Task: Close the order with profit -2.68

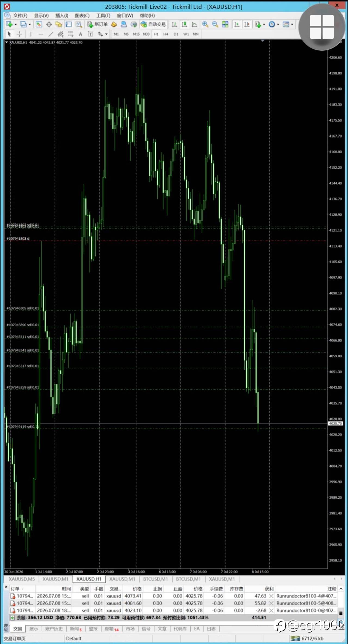Action: point(271,610)
